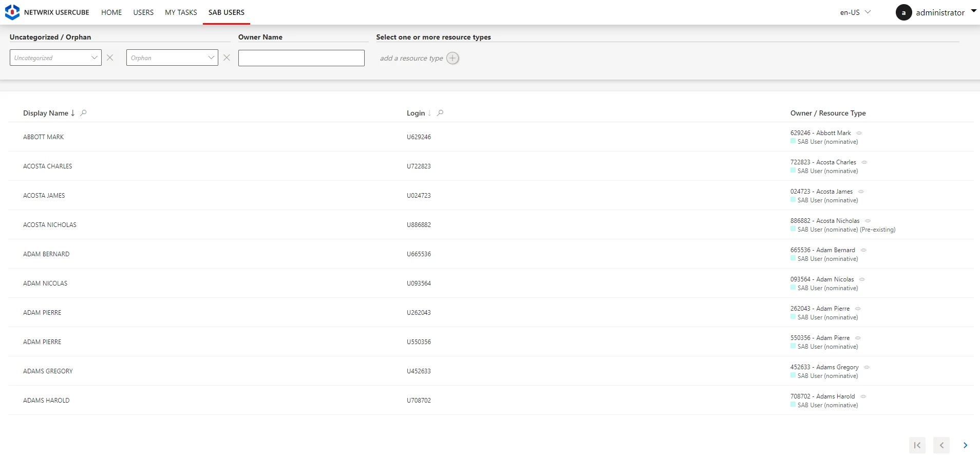Viewport: 980px width, 455px height.
Task: Click the plus icon to add a resource type
Action: (453, 58)
